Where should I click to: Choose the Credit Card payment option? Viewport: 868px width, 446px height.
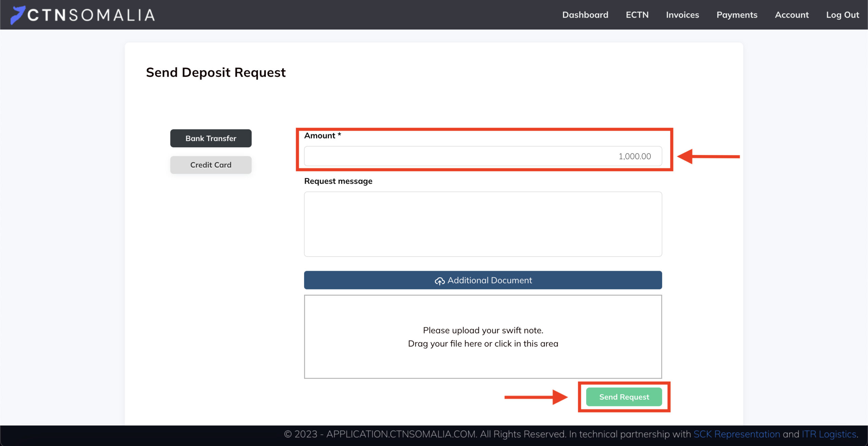coord(211,165)
